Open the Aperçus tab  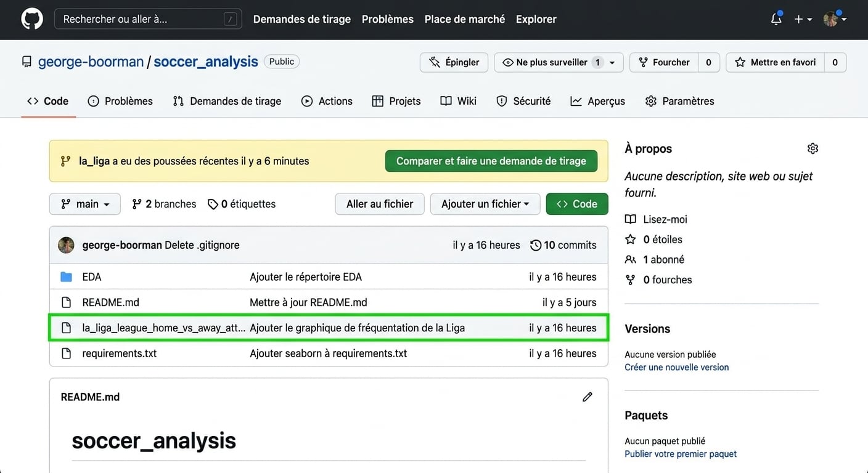tap(598, 101)
